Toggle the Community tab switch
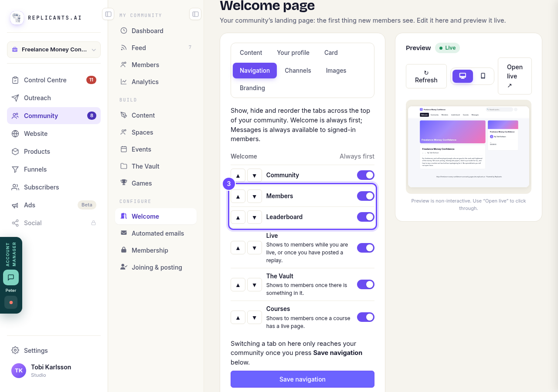This screenshot has width=558, height=392. coord(366,175)
